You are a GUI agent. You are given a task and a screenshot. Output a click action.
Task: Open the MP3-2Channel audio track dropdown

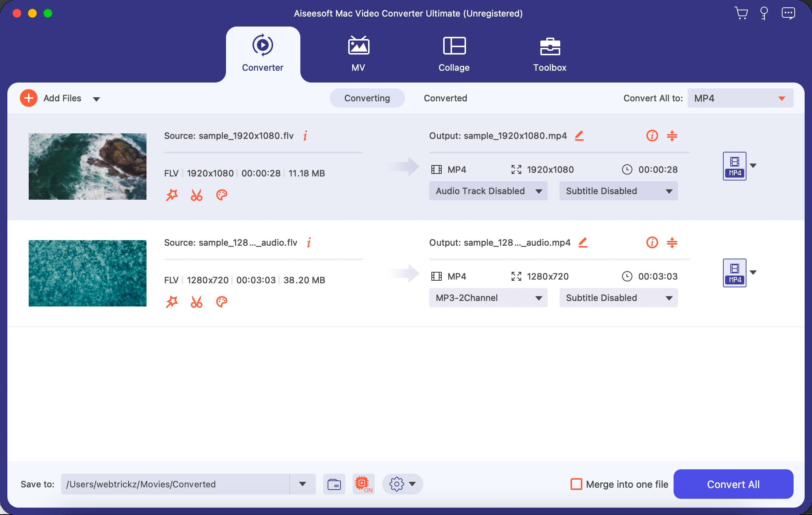pyautogui.click(x=488, y=298)
